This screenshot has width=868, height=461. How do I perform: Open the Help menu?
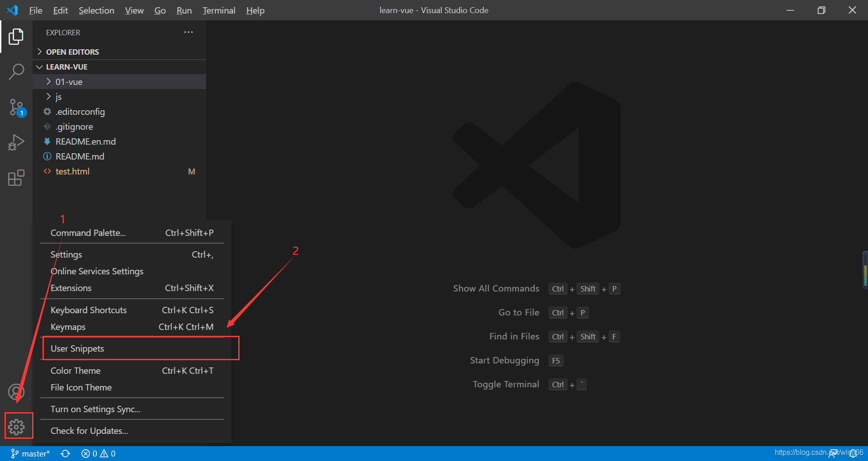(x=255, y=10)
